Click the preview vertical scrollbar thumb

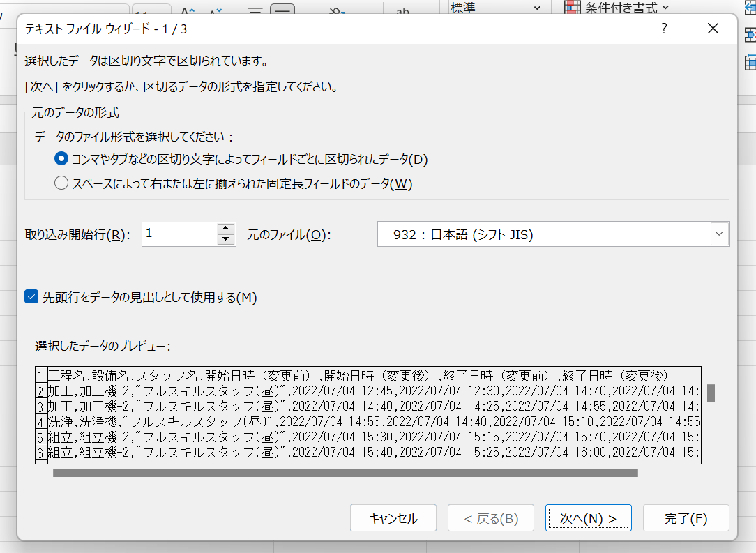711,393
